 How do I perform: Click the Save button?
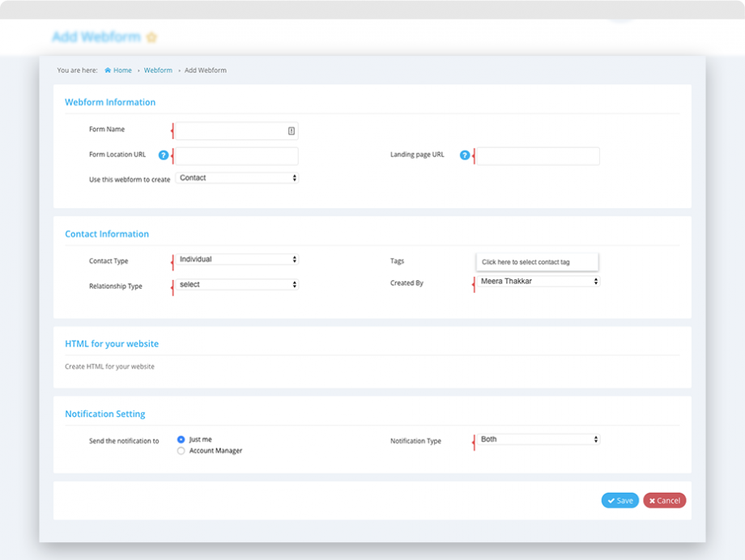tap(619, 500)
